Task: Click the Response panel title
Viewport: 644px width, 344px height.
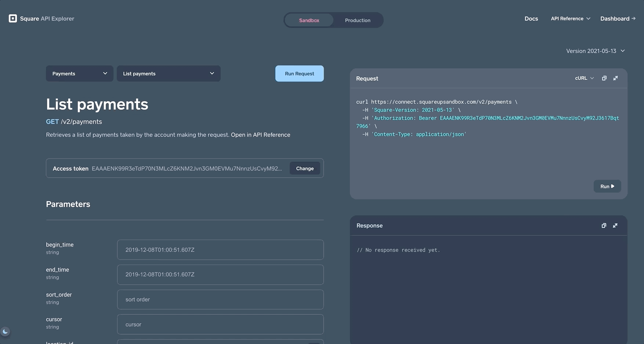Action: 369,226
